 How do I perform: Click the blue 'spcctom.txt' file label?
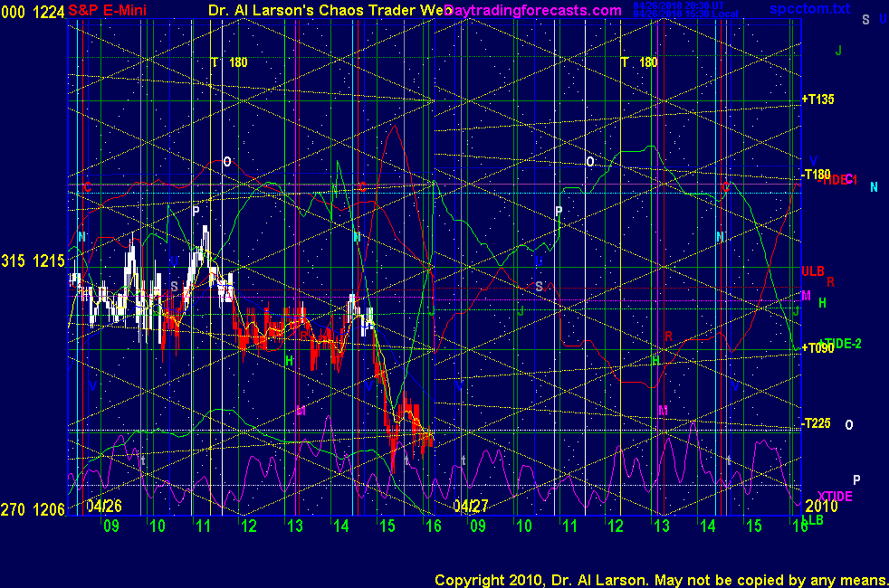pos(809,8)
